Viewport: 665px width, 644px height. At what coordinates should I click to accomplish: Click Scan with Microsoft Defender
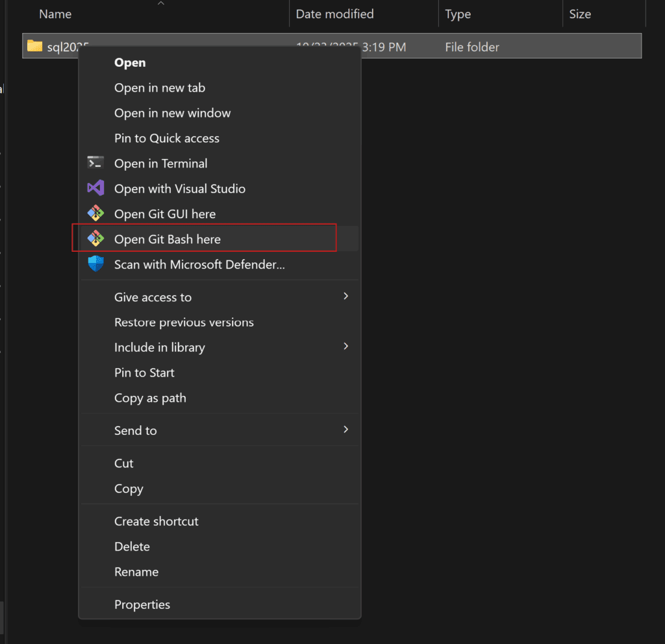199,264
